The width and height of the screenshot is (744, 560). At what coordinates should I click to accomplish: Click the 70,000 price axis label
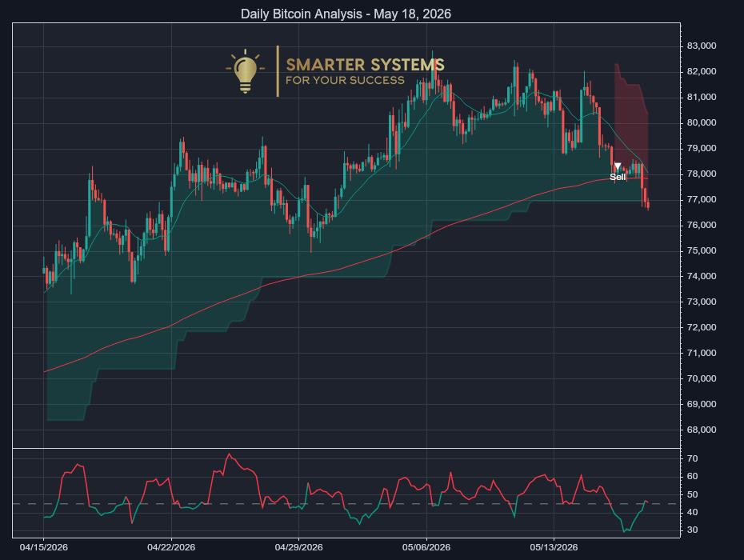[702, 378]
